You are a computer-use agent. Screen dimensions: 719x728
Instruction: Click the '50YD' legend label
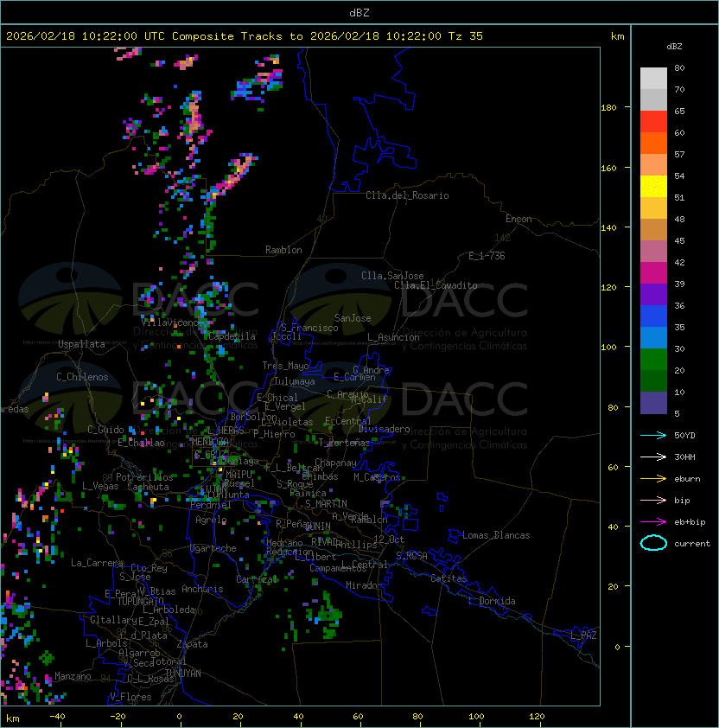pyautogui.click(x=684, y=435)
